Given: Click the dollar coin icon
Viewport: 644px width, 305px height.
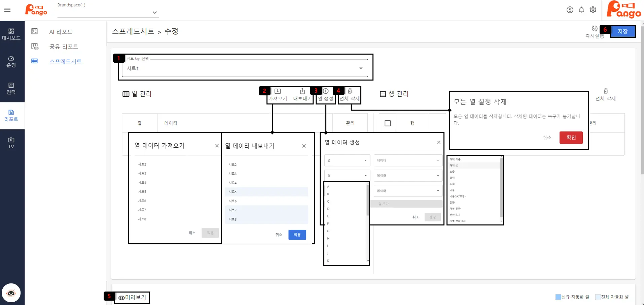Looking at the screenshot, I should pyautogui.click(x=570, y=10).
